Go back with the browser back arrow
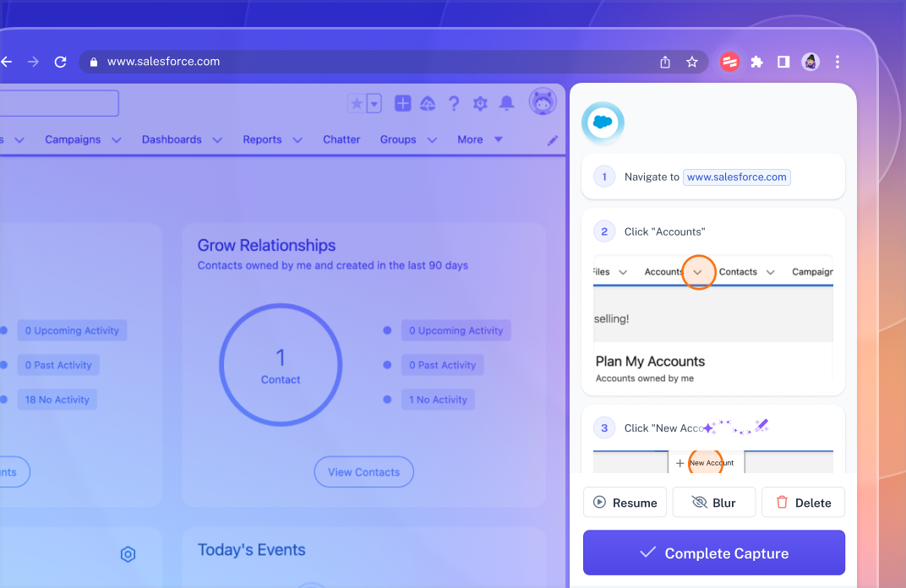Screen dimensions: 906x588 point(6,62)
